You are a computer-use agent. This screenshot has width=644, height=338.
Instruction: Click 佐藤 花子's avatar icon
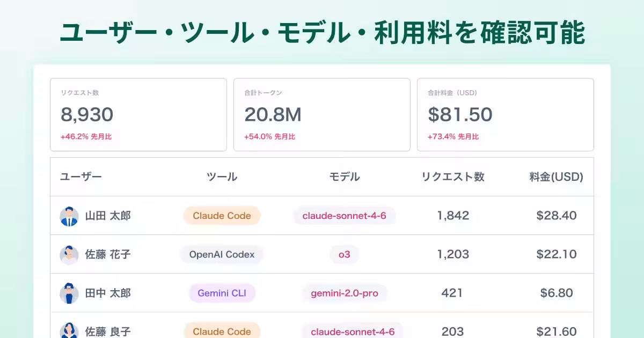[69, 254]
